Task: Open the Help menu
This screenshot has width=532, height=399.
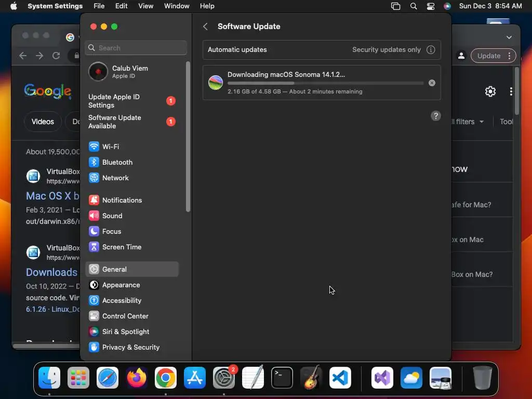Action: 207,6
